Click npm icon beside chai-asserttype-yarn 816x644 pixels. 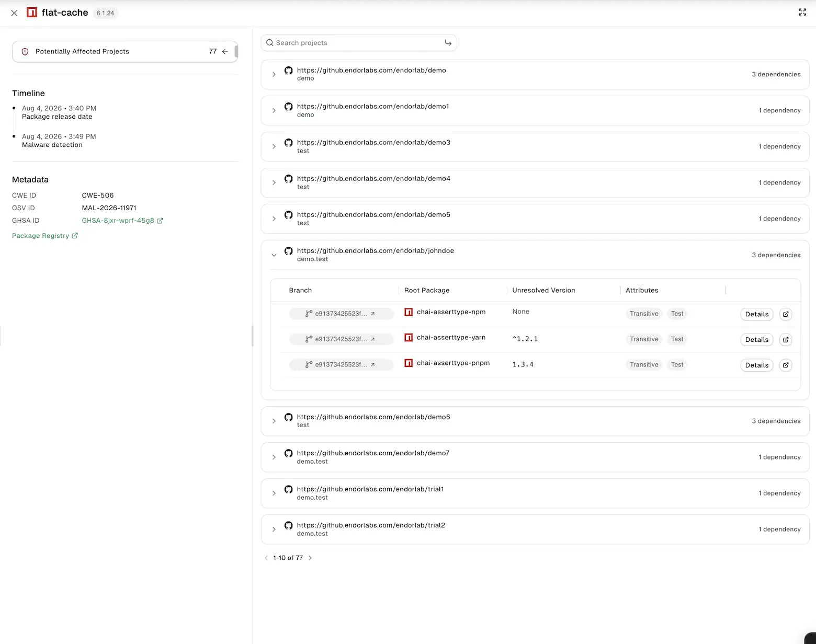click(x=409, y=338)
